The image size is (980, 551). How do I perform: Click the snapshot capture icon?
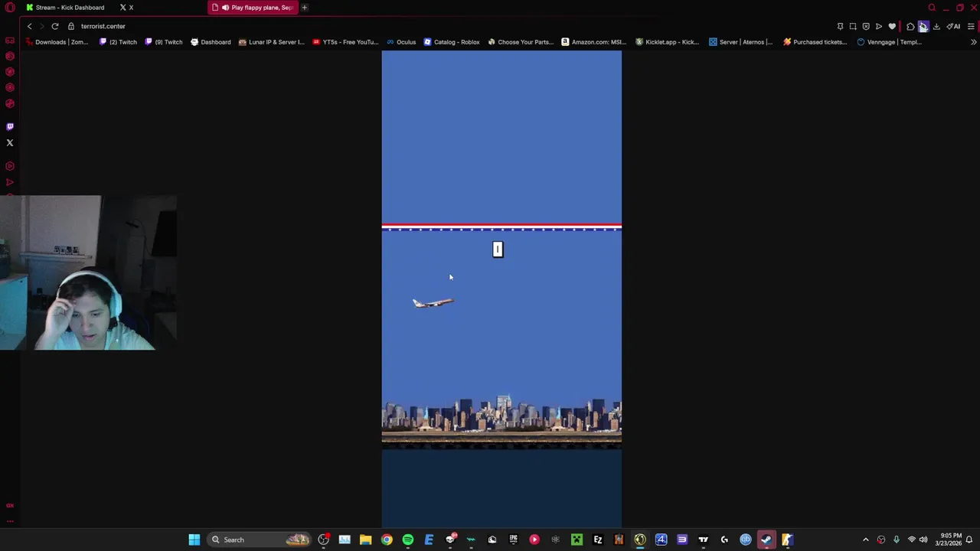[853, 26]
